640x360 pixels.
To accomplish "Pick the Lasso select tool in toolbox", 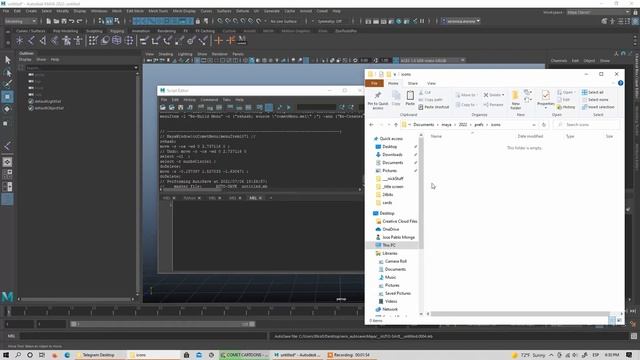I will point(7,73).
